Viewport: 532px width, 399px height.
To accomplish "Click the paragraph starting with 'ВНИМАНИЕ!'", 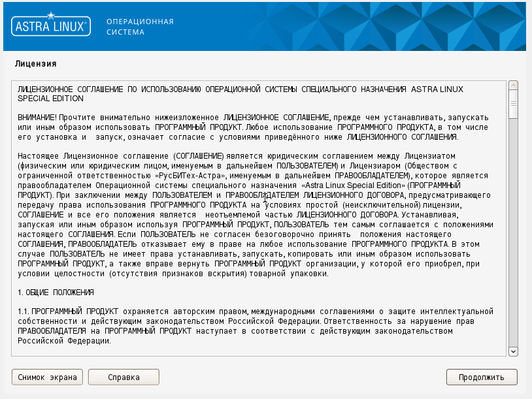I will (x=253, y=127).
